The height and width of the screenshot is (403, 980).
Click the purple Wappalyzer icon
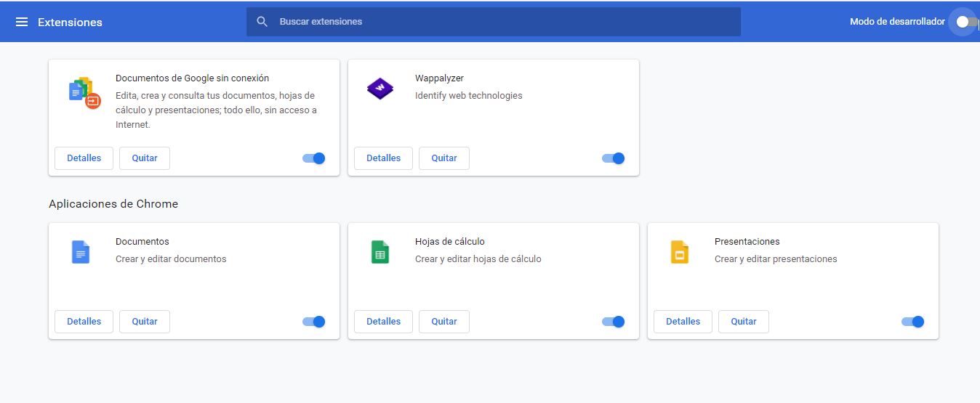pyautogui.click(x=380, y=89)
